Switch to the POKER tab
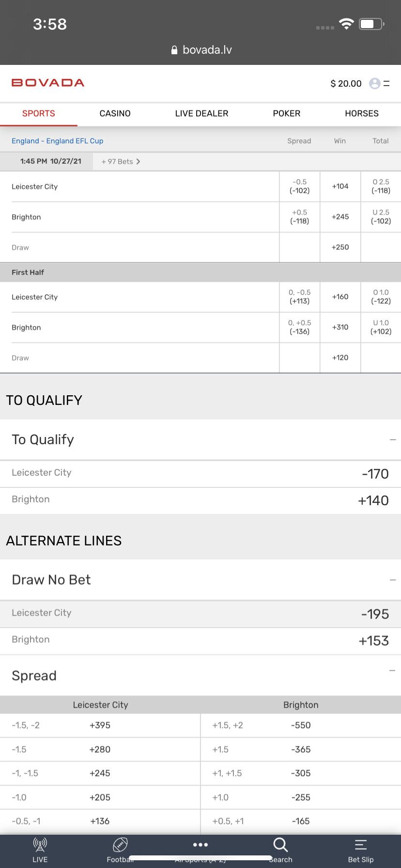The height and width of the screenshot is (868, 401). point(286,113)
